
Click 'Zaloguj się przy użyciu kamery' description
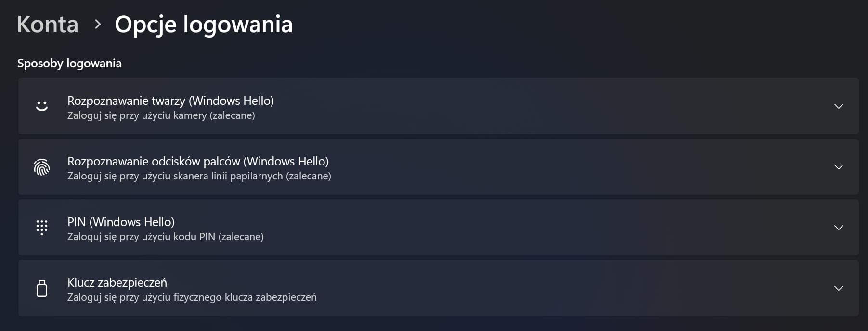point(137,115)
